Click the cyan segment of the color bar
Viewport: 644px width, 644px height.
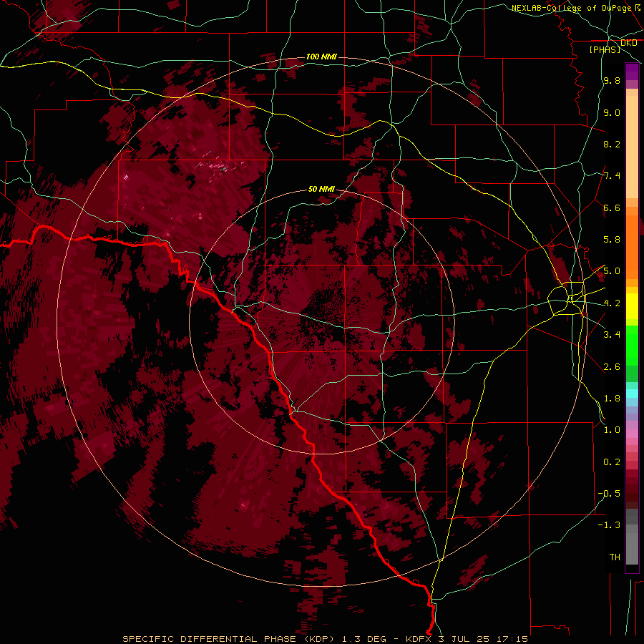[x=632, y=394]
